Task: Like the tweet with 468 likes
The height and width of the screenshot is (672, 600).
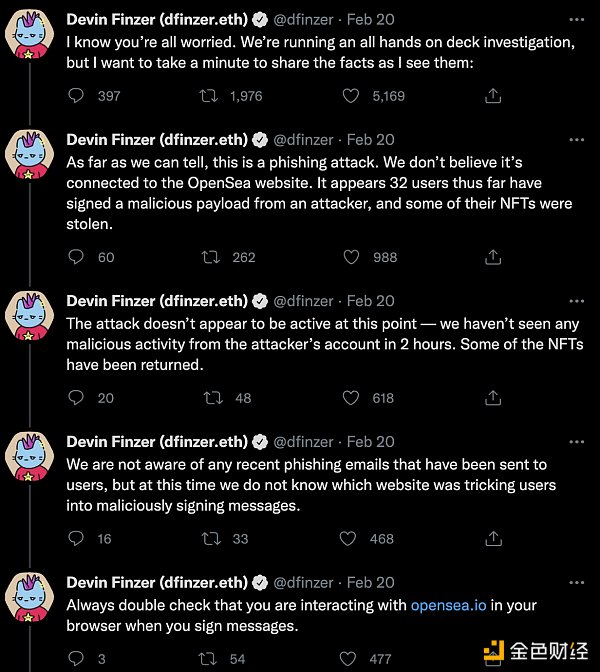Action: (351, 539)
